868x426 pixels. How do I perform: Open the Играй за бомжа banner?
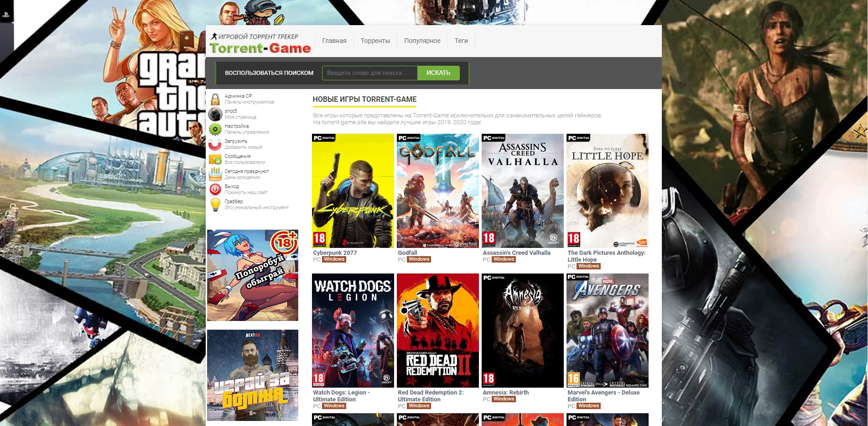click(253, 375)
